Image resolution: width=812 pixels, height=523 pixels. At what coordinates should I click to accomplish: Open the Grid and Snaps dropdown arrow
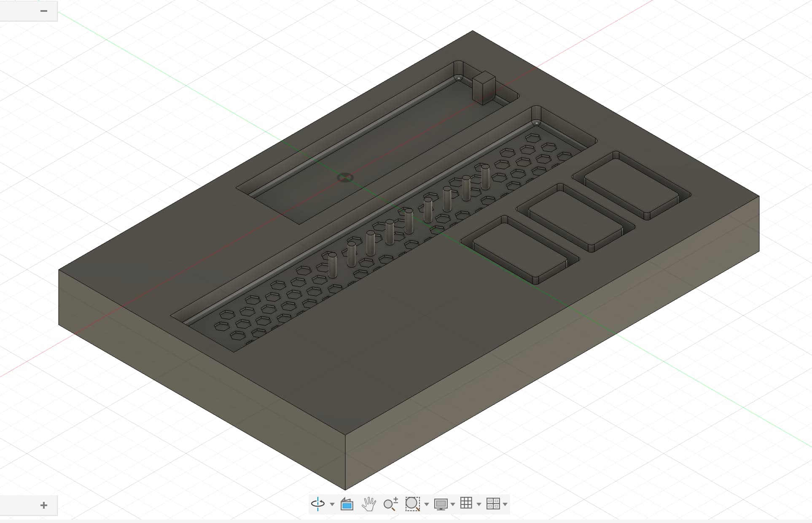(x=479, y=504)
